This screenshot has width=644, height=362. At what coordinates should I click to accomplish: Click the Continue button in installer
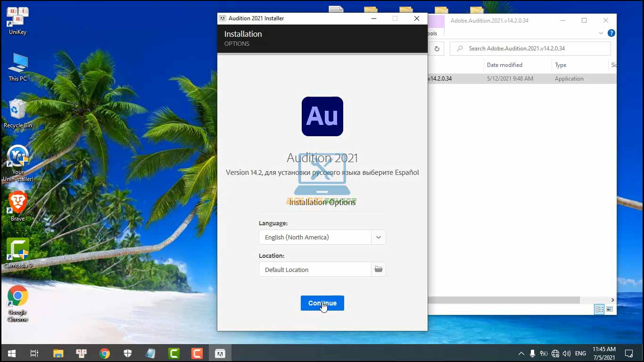pos(322,303)
